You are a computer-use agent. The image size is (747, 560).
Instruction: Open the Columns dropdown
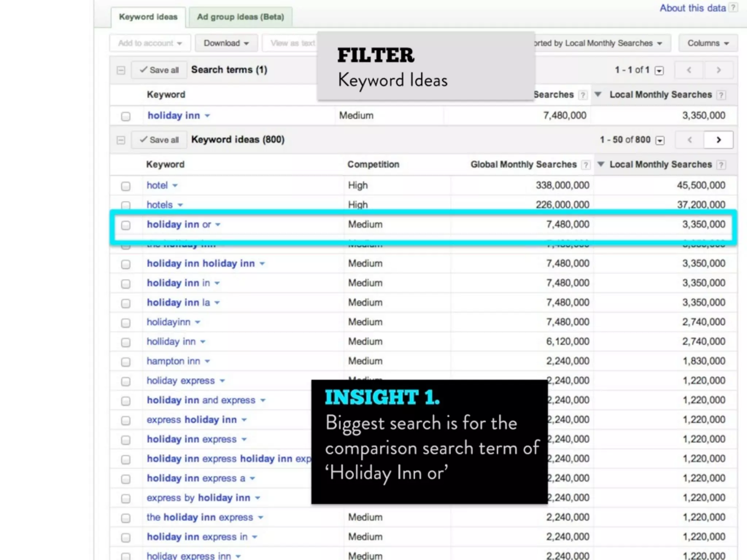[708, 43]
